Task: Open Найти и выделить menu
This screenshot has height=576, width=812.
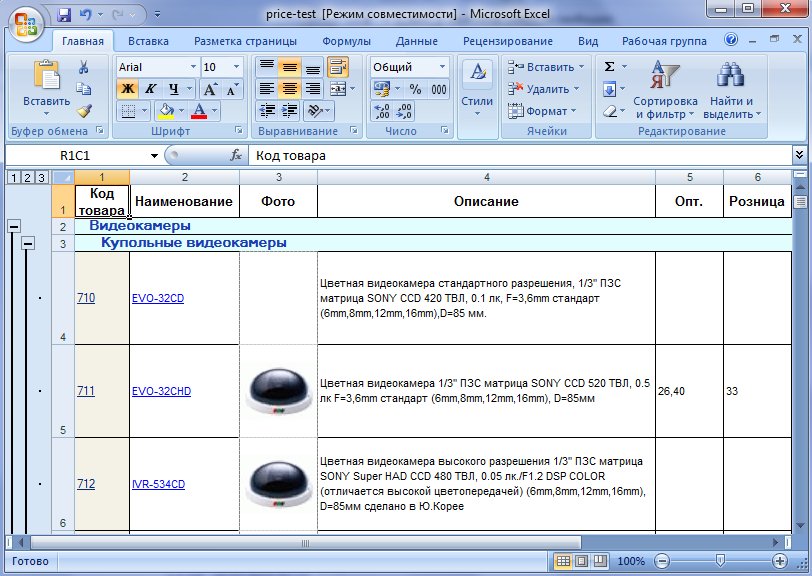Action: coord(732,89)
